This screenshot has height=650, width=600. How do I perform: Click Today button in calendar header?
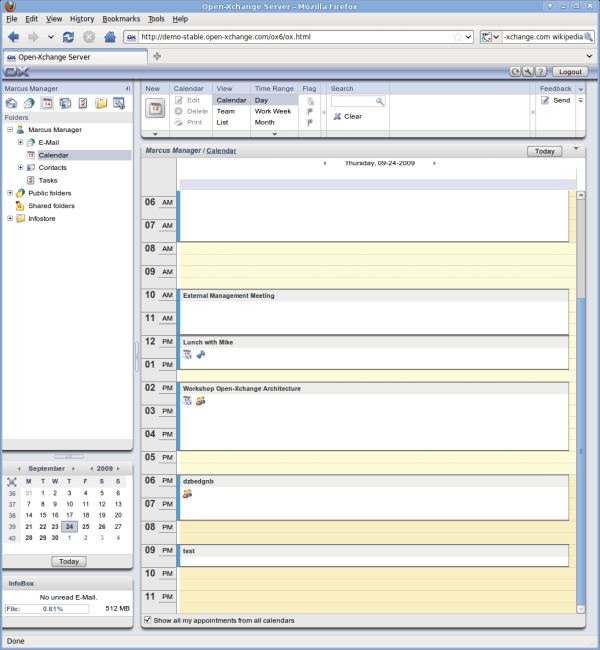tap(544, 151)
